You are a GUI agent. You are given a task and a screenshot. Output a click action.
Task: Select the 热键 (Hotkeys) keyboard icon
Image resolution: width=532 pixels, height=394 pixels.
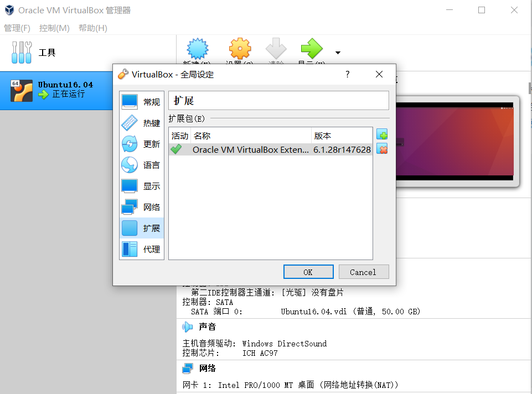pyautogui.click(x=130, y=123)
